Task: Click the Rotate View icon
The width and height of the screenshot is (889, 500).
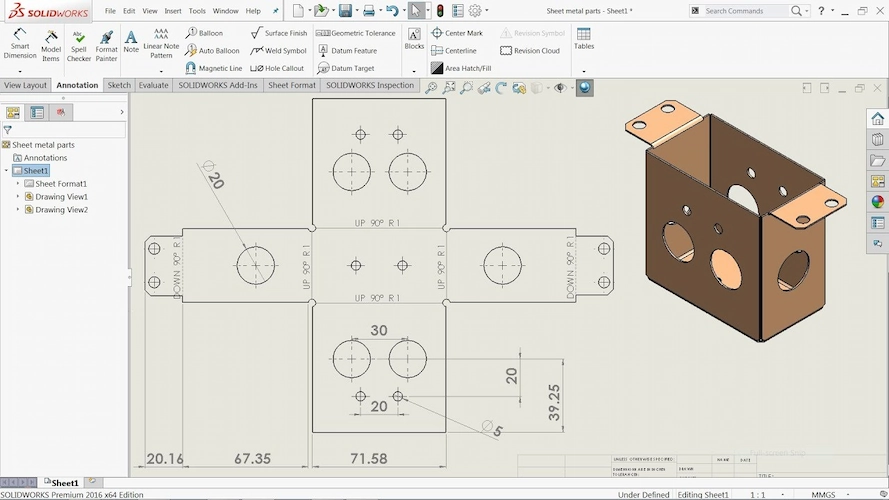Action: pos(501,88)
